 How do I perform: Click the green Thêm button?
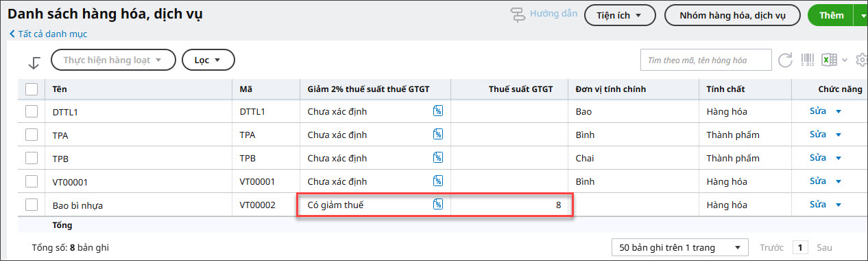[x=830, y=15]
